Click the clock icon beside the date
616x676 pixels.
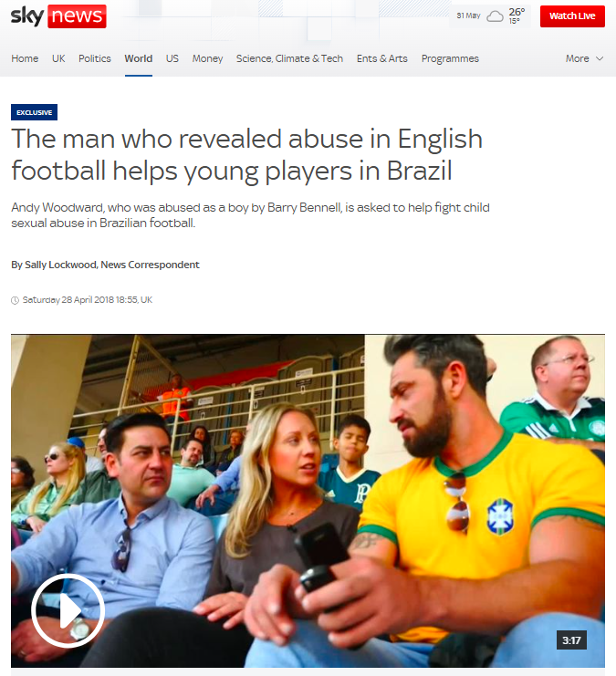click(x=16, y=300)
